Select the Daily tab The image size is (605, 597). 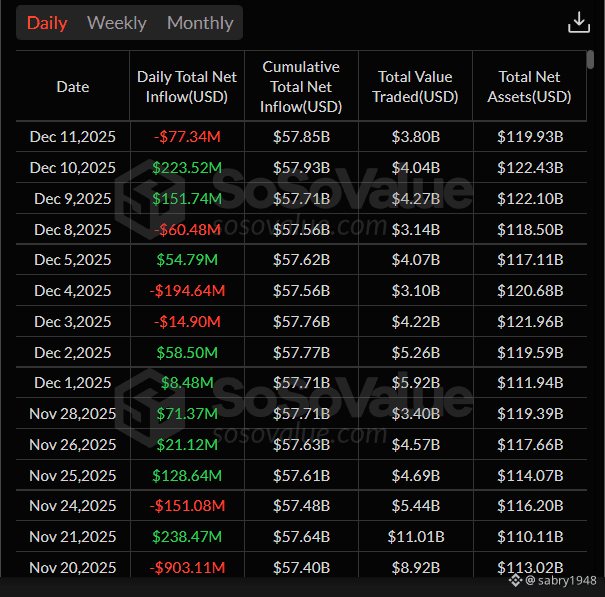tap(47, 23)
